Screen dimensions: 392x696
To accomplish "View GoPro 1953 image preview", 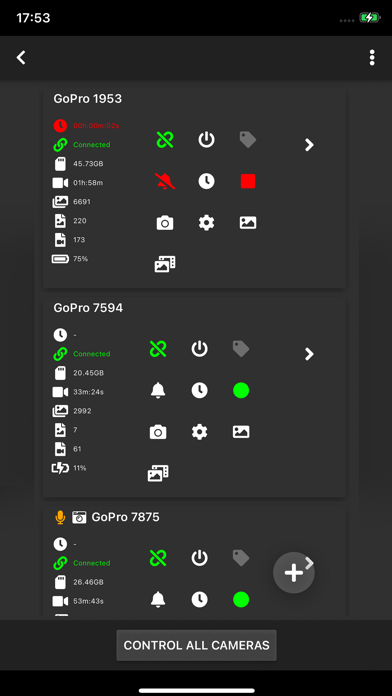I will 248,222.
